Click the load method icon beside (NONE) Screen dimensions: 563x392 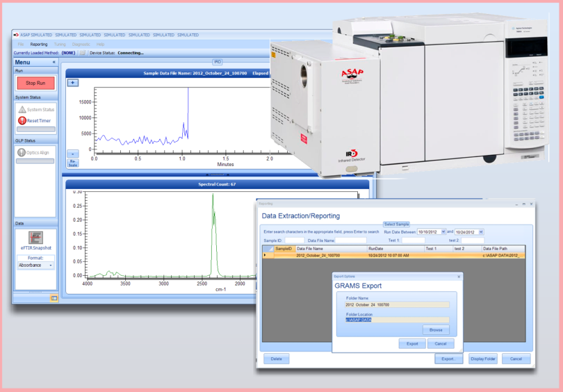(83, 53)
